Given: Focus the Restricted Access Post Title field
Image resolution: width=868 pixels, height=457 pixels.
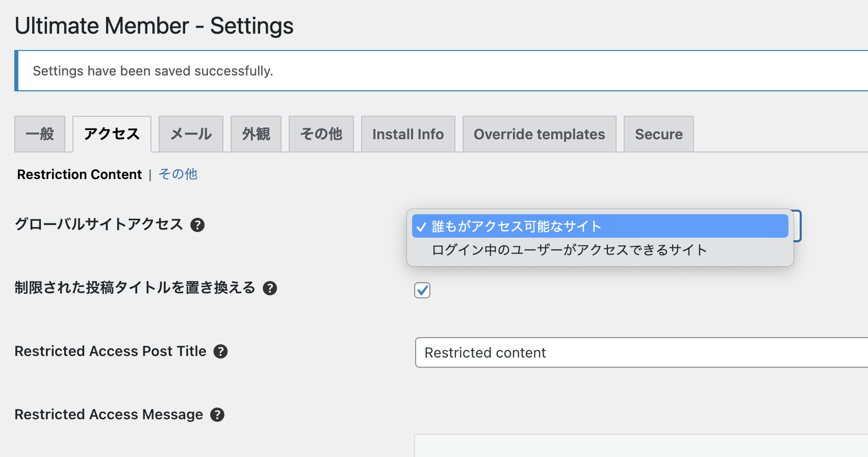Looking at the screenshot, I should click(642, 352).
